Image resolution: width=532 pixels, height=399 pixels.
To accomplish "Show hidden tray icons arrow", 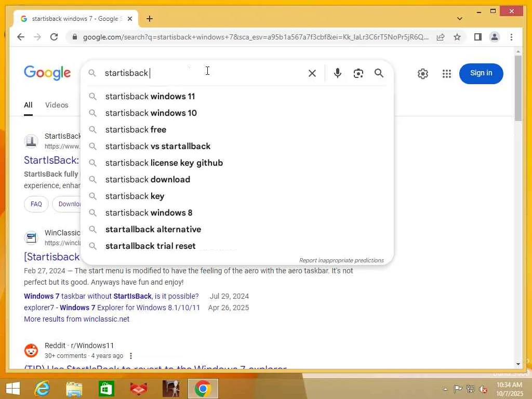I will pos(445,389).
